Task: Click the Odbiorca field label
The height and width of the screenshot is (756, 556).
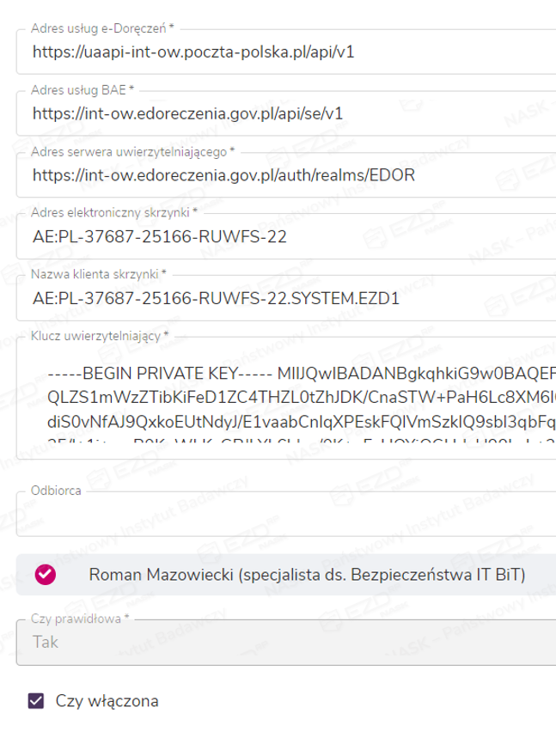Action: pyautogui.click(x=56, y=490)
